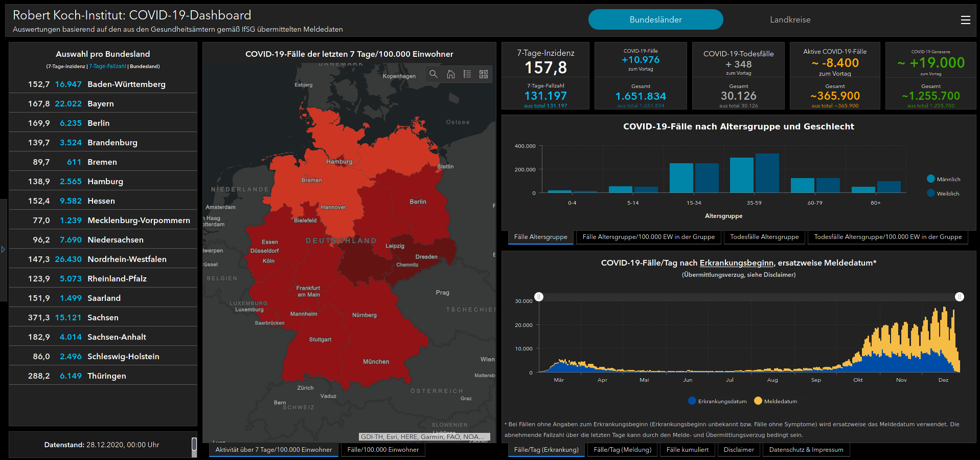Screen dimensions: 980x460
Task: Switch to the Landkreise view
Action: pos(790,20)
